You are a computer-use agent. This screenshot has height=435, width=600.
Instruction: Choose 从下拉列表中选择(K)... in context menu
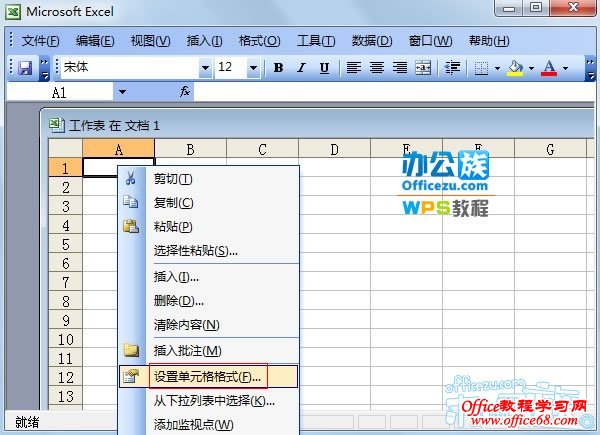pyautogui.click(x=209, y=401)
